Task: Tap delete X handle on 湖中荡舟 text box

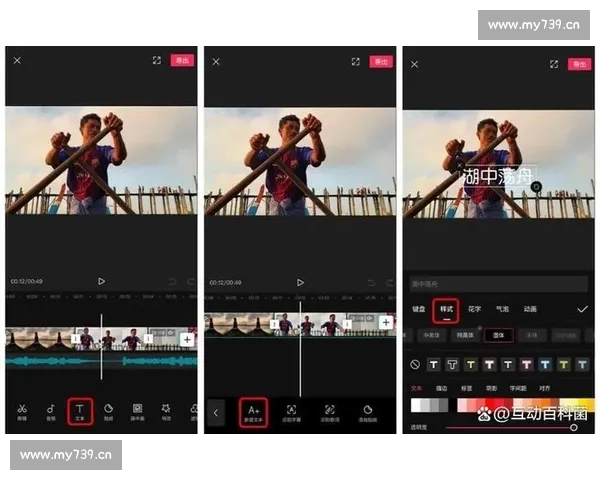Action: tap(459, 166)
